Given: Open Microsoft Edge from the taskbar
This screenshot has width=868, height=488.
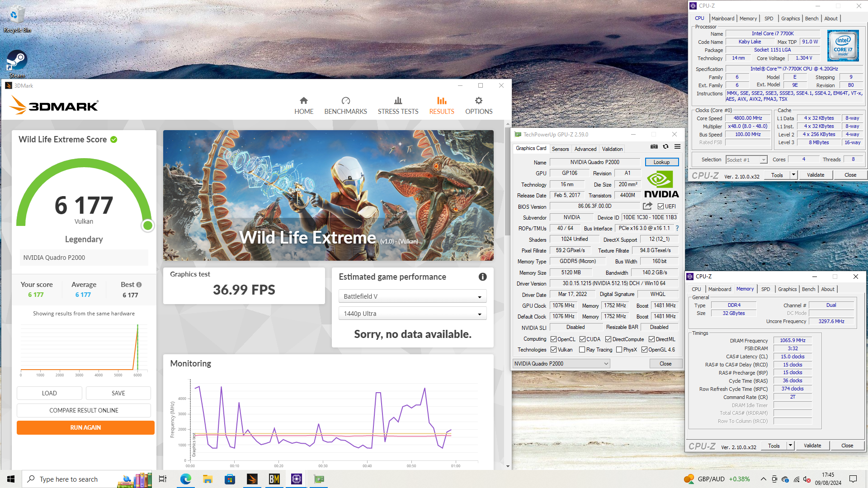Looking at the screenshot, I should pos(186,479).
